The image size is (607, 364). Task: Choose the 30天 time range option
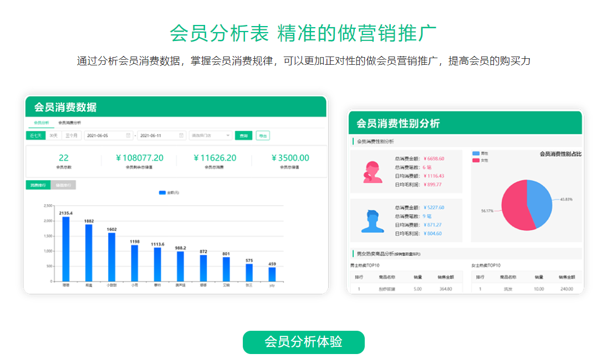point(53,135)
